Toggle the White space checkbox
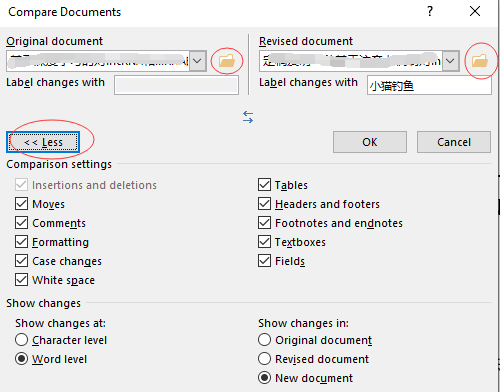Viewport: 500px width, 392px height. pos(21,280)
